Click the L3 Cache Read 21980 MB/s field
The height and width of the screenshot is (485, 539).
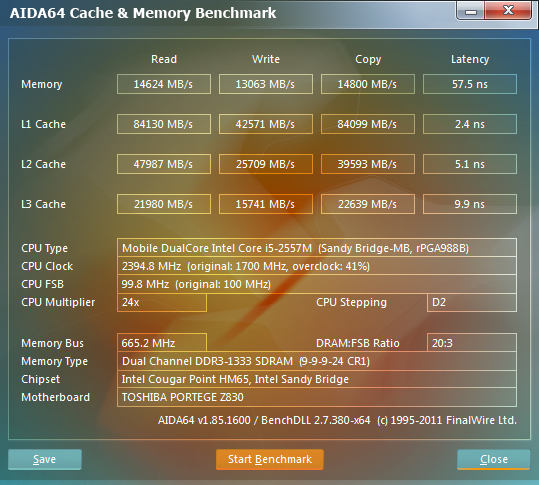point(164,204)
